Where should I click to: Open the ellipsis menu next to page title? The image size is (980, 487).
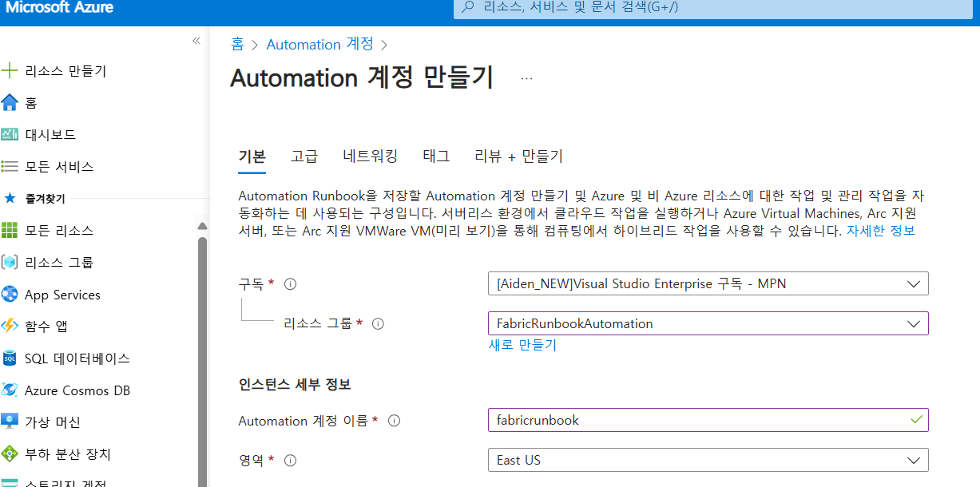tap(526, 78)
